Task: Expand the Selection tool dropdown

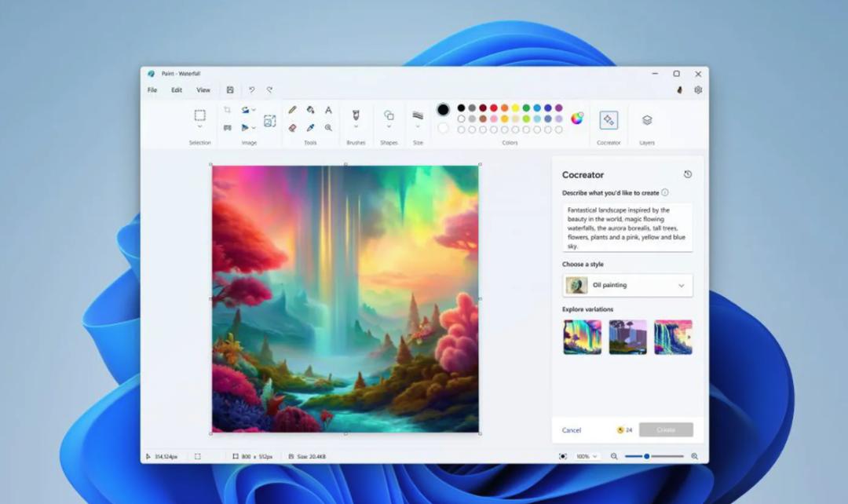Action: tap(199, 126)
